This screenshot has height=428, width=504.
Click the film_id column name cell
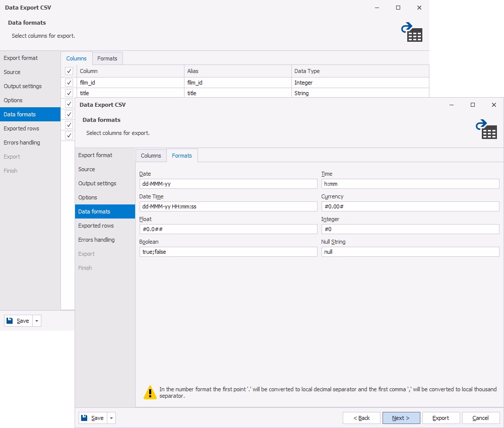131,83
